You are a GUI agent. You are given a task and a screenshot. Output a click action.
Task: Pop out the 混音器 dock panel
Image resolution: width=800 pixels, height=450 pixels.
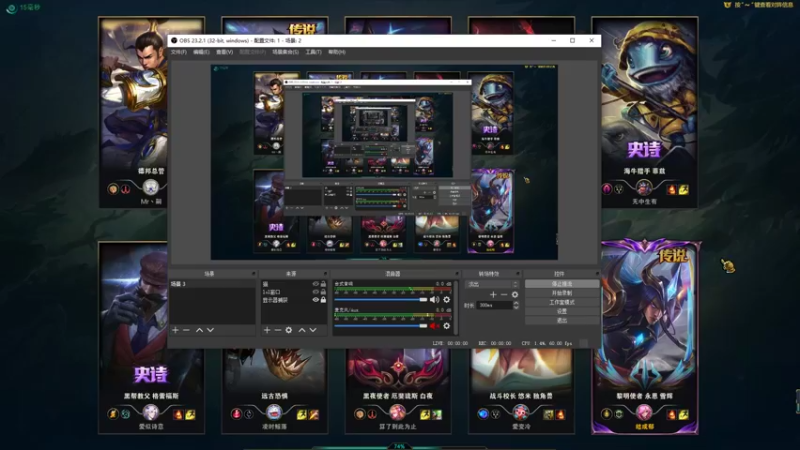(457, 274)
